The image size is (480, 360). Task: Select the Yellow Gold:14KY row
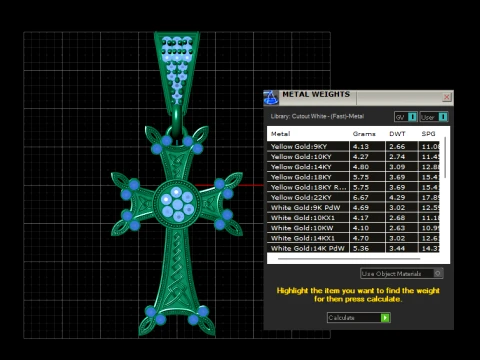coord(353,167)
